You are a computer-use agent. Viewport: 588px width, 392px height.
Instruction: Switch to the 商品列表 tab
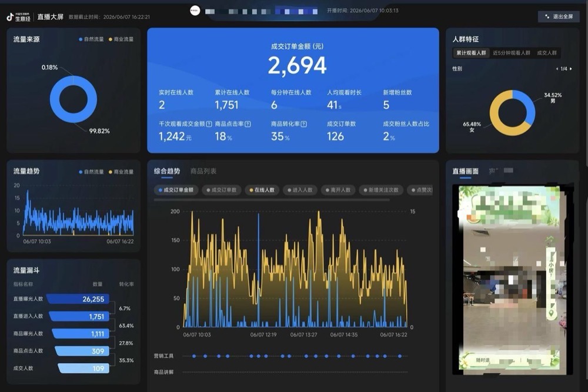coord(203,171)
